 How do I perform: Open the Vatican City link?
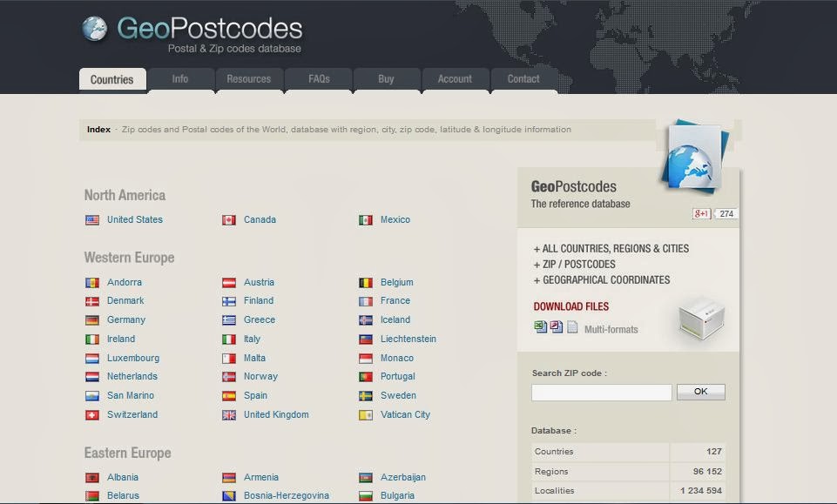tap(405, 415)
